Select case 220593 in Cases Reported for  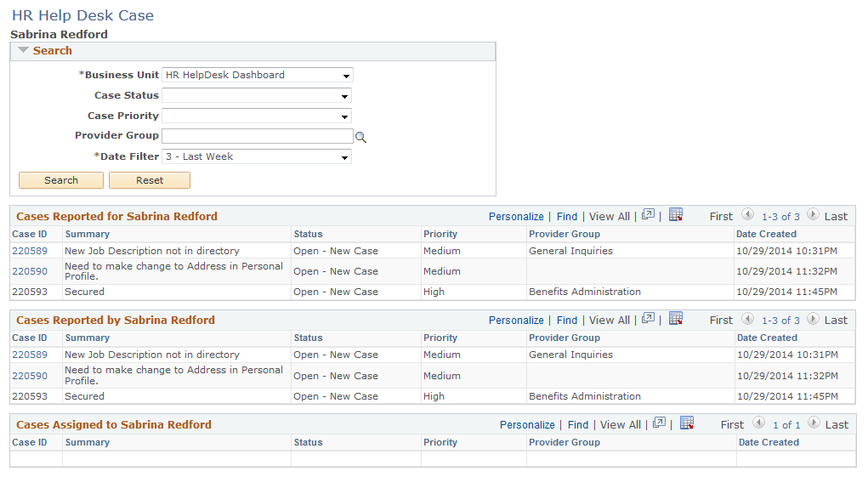(x=30, y=292)
